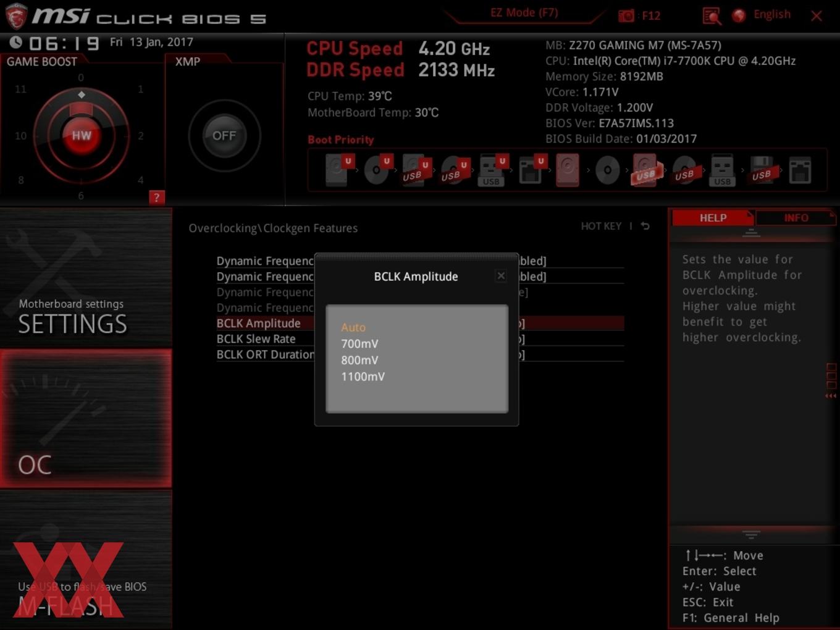
Task: Select the legacy CD/DVD boot icon without badge
Action: coord(607,169)
